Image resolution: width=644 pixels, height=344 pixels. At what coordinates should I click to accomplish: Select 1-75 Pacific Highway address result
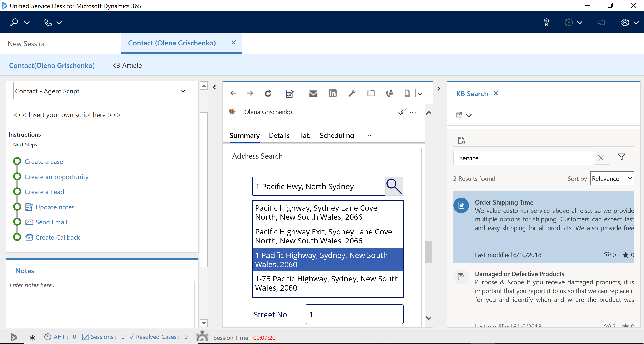click(327, 283)
